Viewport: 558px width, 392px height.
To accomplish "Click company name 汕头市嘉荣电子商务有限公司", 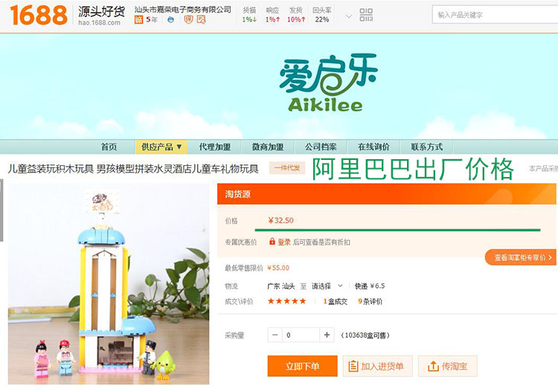I will (182, 10).
